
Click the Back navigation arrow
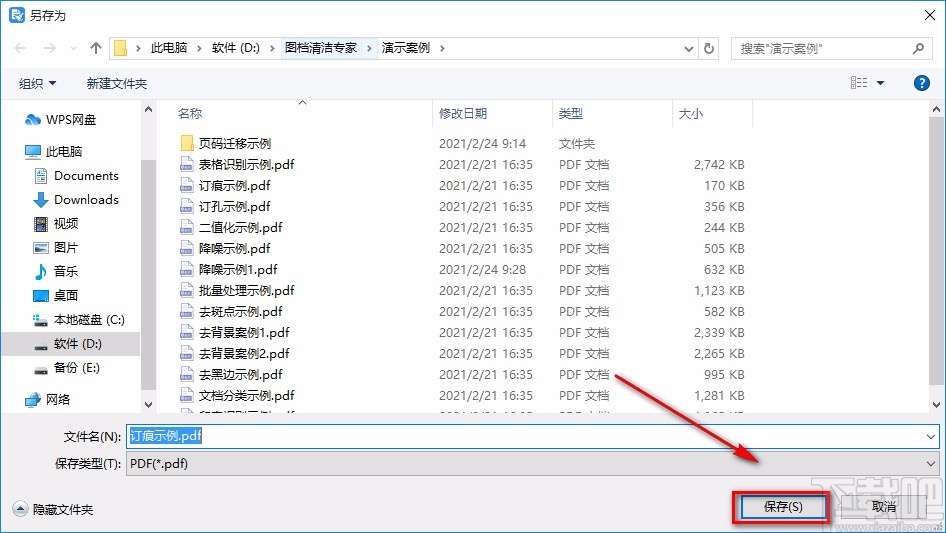pyautogui.click(x=20, y=48)
